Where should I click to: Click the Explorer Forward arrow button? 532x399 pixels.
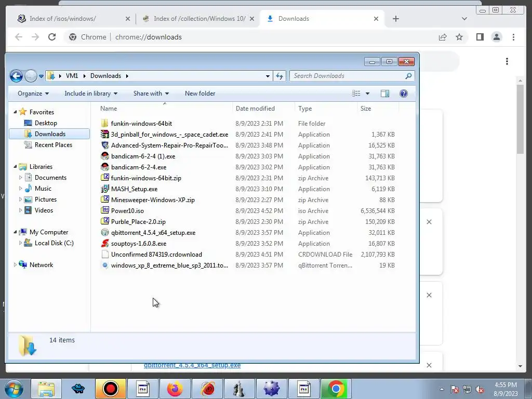point(31,76)
